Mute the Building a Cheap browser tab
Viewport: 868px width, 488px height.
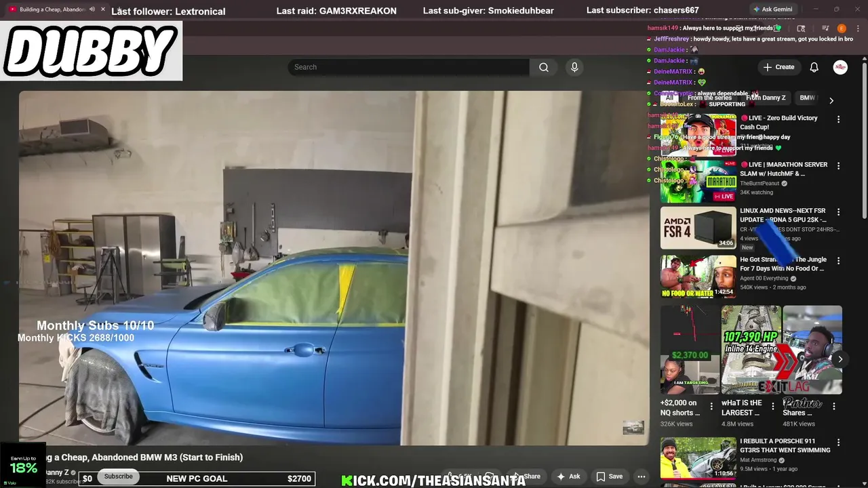point(92,9)
